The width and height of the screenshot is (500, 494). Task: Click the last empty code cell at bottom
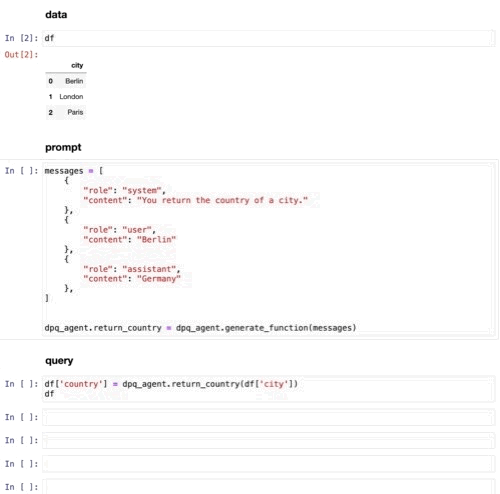coord(268,487)
